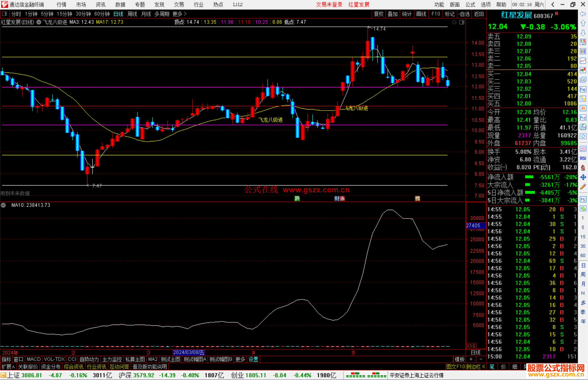
Task: Click the back arrow icon in right sidebar
Action: [583, 14]
